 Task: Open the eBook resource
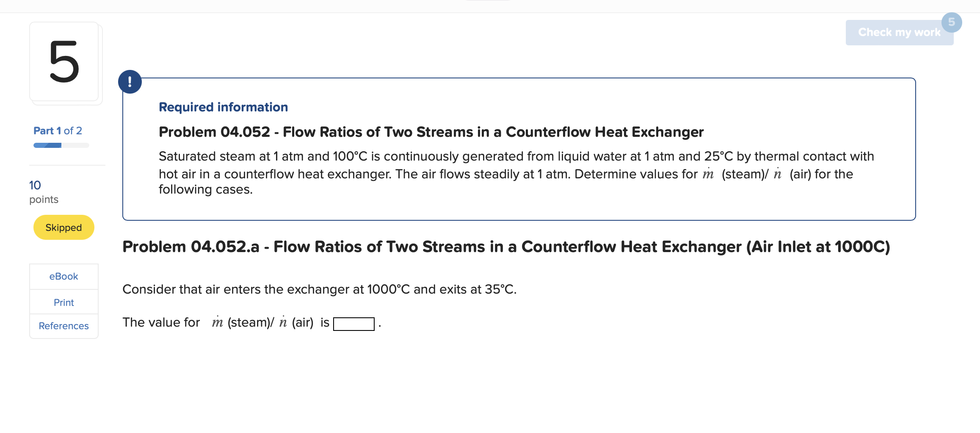(x=63, y=276)
